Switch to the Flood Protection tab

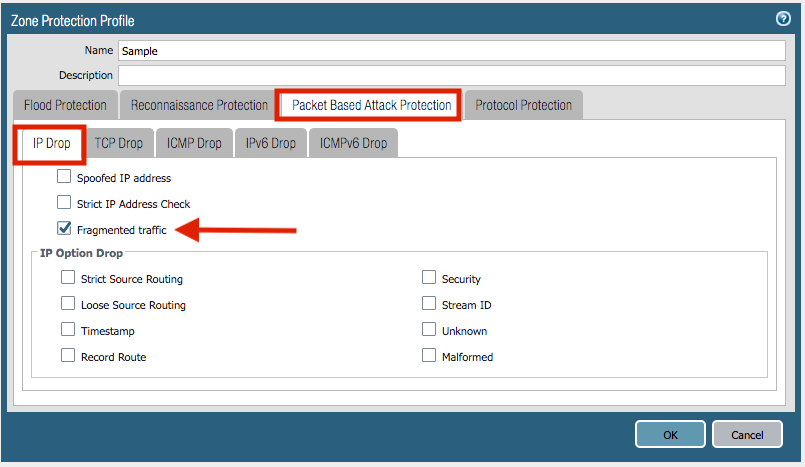[65, 105]
